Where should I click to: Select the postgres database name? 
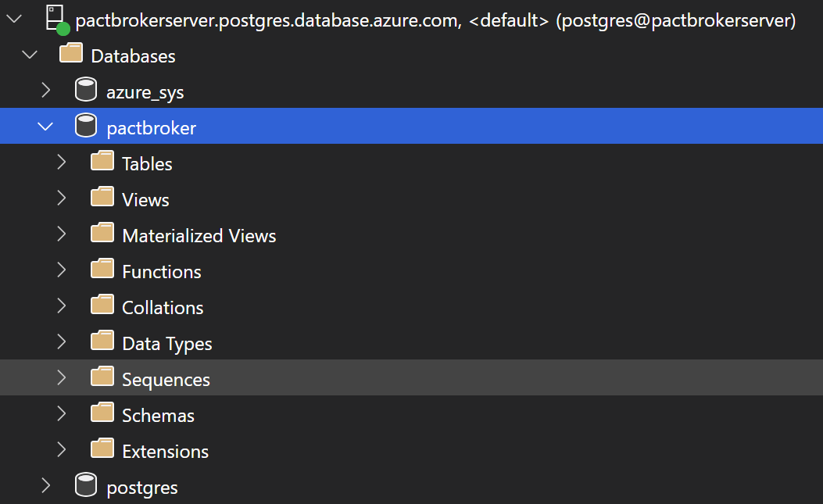(x=142, y=488)
